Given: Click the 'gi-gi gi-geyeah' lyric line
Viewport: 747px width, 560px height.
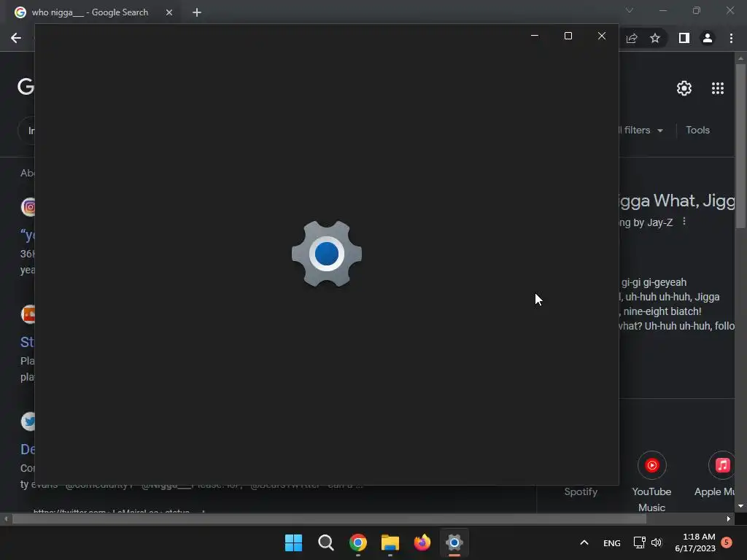Looking at the screenshot, I should pos(654,282).
